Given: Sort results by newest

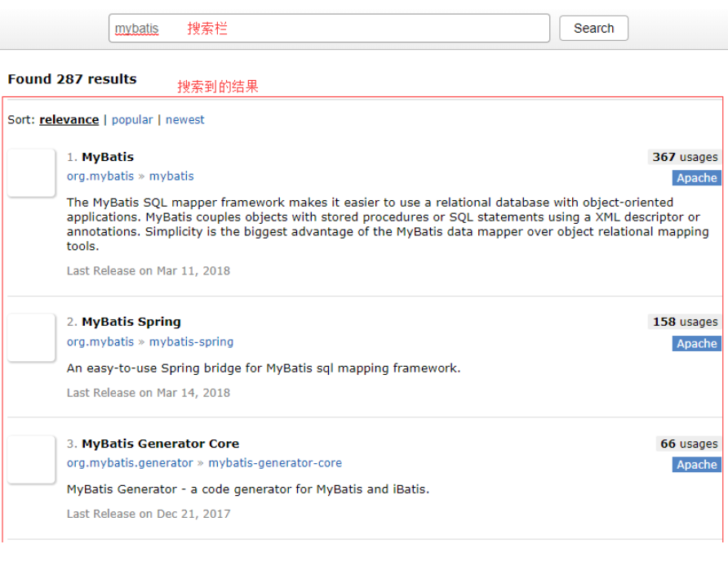Looking at the screenshot, I should (x=184, y=120).
